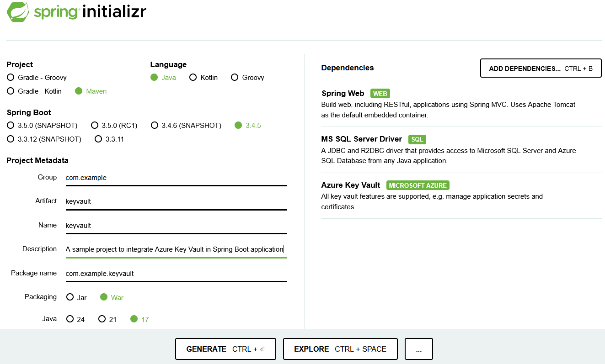Click the Generate project button
Viewport: 605px width, 364px height.
click(225, 349)
